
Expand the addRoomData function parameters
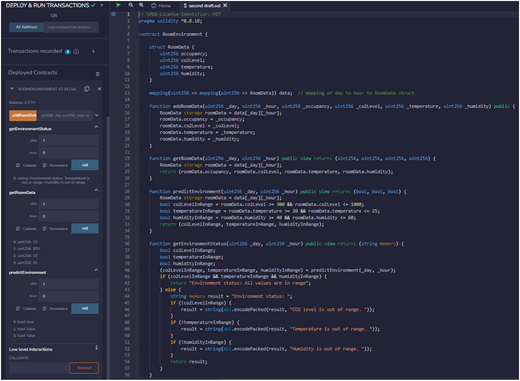[97, 115]
